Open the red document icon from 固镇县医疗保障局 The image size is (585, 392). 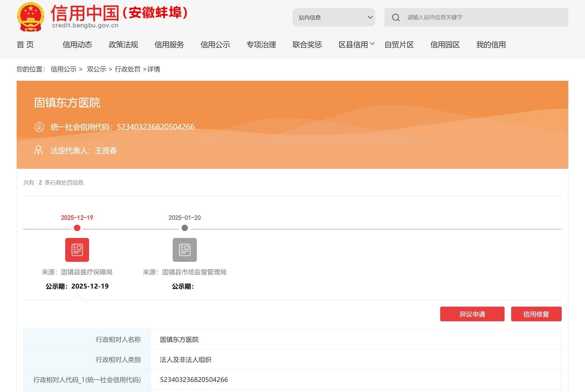click(77, 250)
